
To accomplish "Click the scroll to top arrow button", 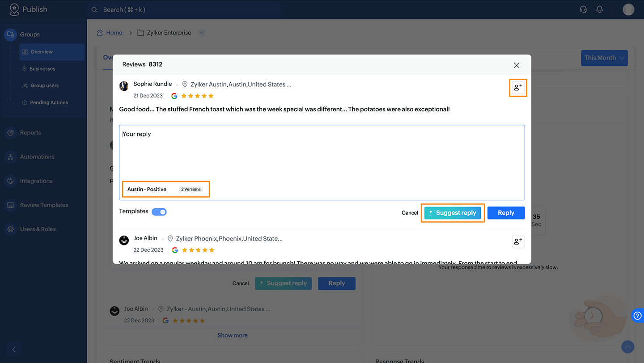I will pyautogui.click(x=627, y=346).
